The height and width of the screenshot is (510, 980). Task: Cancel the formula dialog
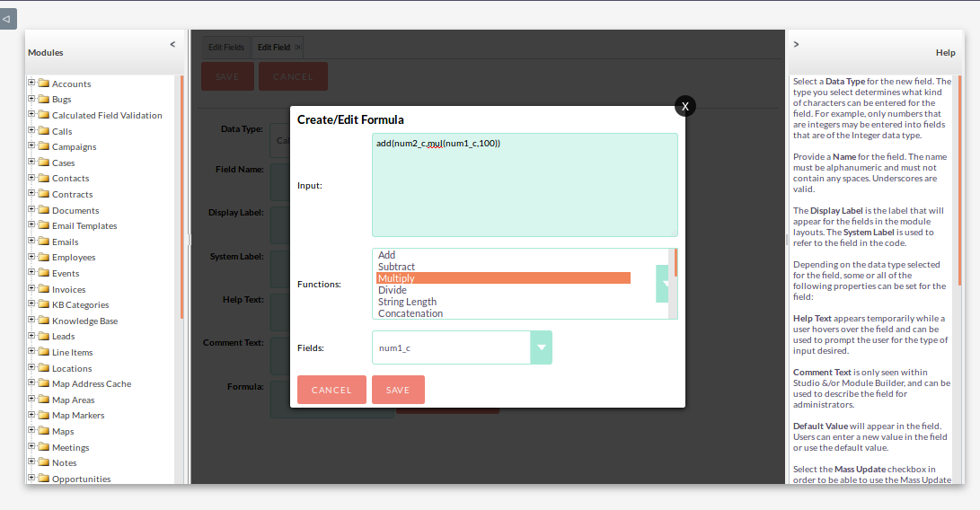tap(331, 390)
